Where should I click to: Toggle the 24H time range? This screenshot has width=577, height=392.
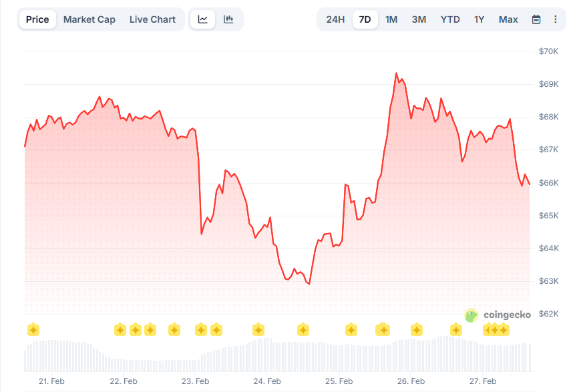pyautogui.click(x=334, y=19)
